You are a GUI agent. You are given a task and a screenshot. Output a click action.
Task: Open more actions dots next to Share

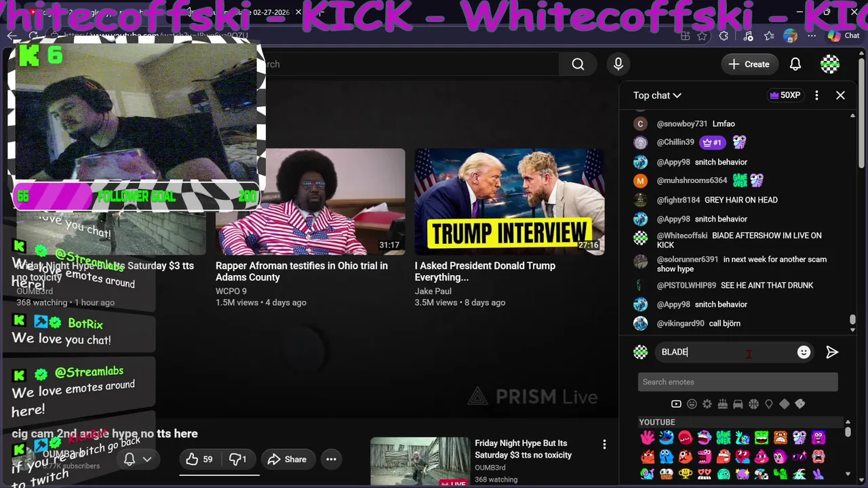(x=331, y=460)
